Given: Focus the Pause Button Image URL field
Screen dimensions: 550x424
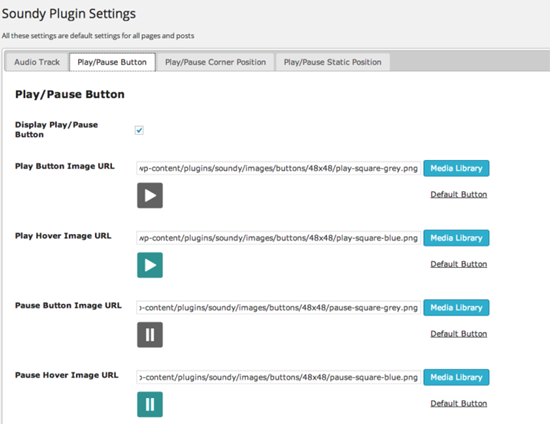Looking at the screenshot, I should click(x=279, y=308).
